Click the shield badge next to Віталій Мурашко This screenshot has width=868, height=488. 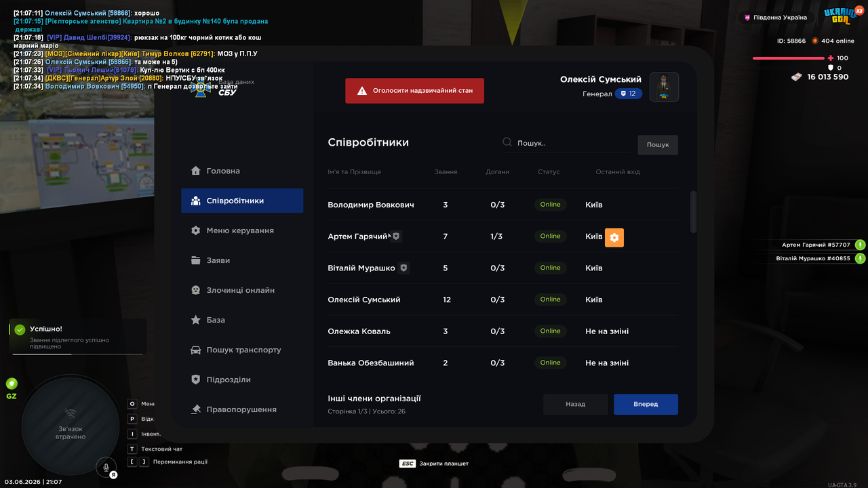point(404,268)
